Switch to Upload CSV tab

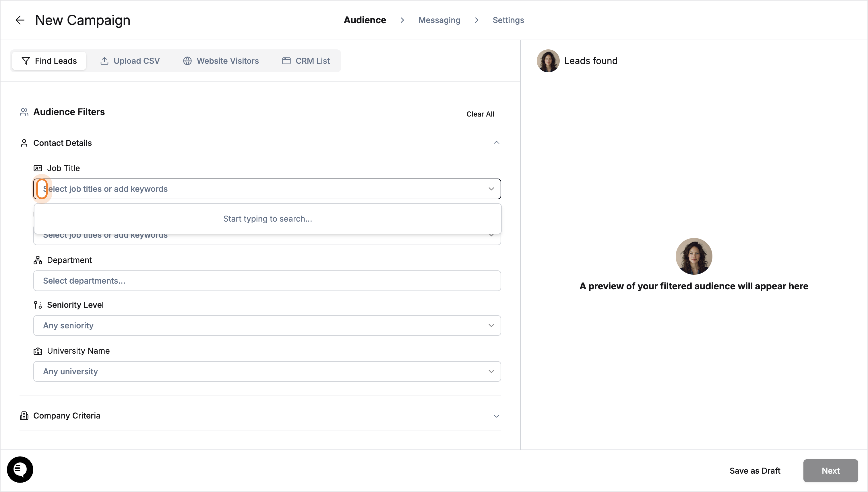pos(130,61)
